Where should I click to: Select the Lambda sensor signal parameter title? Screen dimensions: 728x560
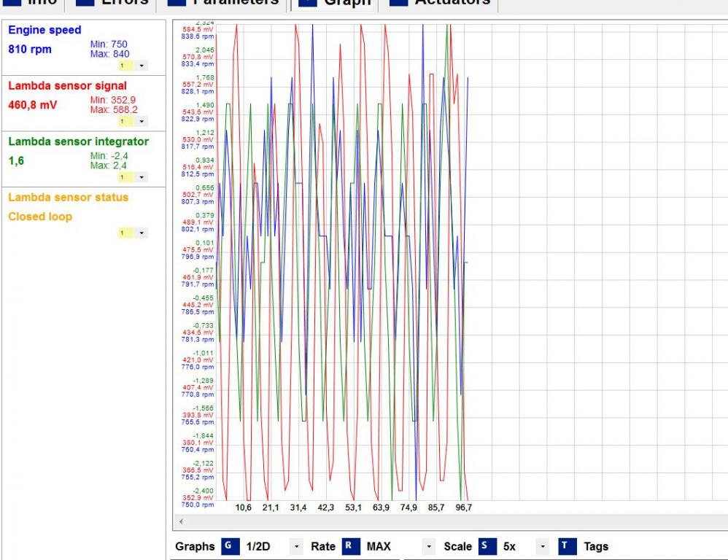tap(67, 86)
